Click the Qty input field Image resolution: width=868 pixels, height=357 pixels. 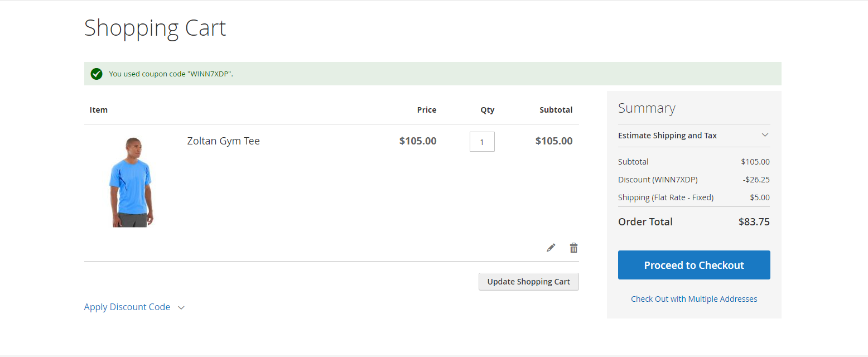[482, 142]
